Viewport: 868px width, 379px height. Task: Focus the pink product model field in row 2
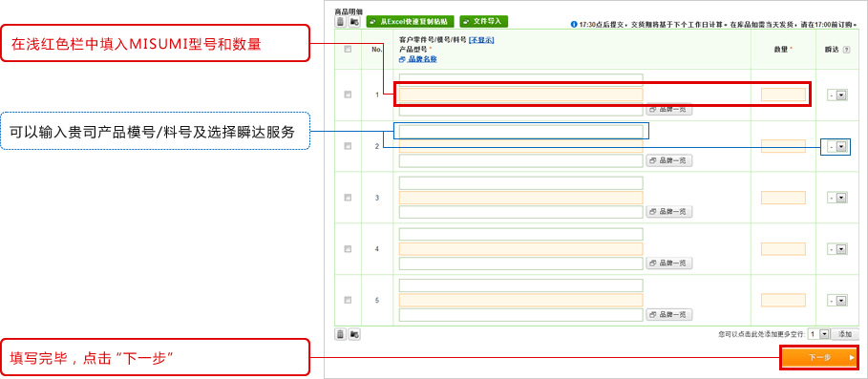[x=521, y=146]
